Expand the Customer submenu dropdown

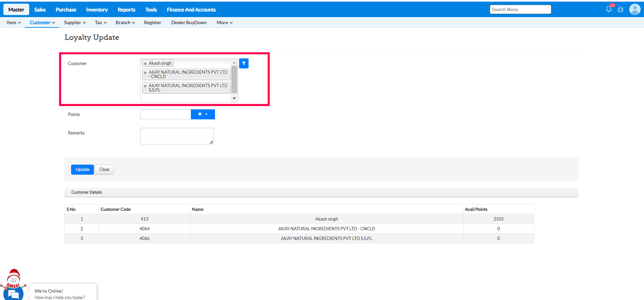pyautogui.click(x=42, y=22)
